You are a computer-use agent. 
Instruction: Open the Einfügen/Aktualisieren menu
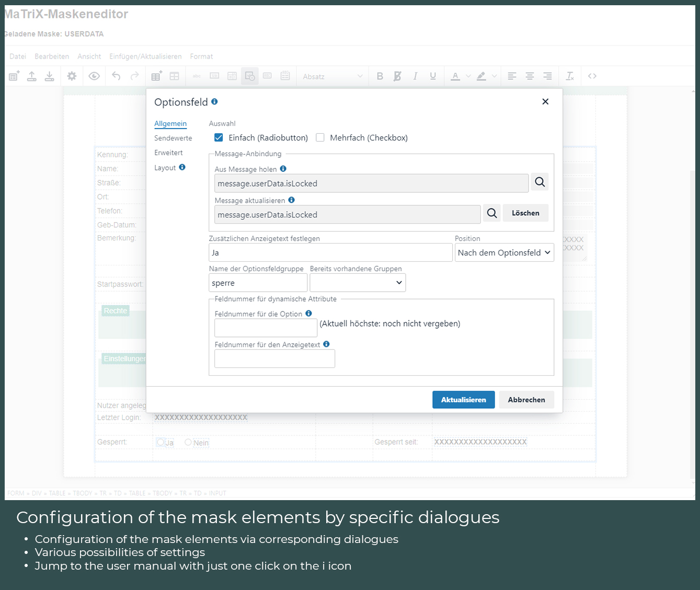(145, 56)
